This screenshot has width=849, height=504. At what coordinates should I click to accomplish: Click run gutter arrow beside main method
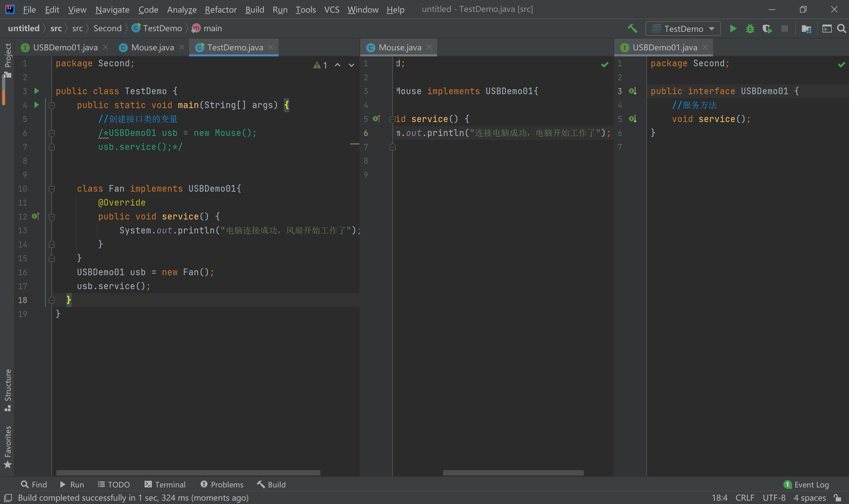point(37,105)
